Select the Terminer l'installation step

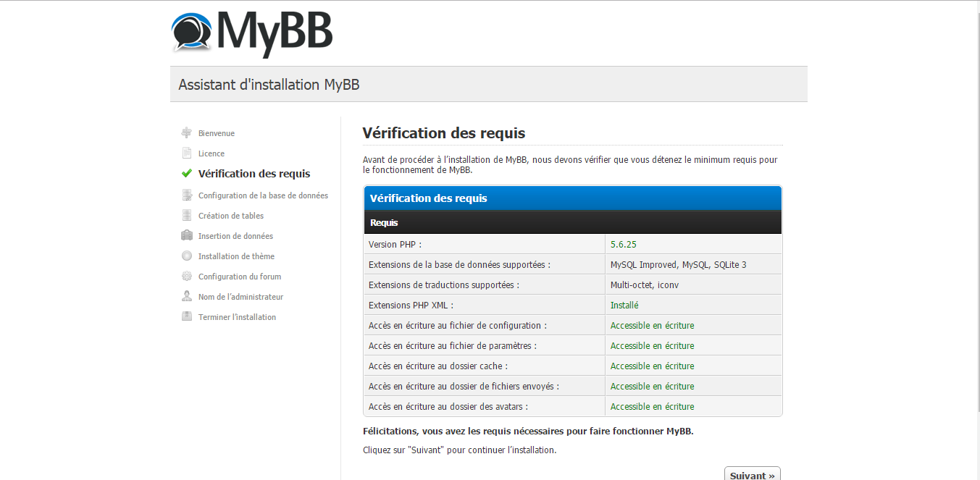[x=237, y=317]
